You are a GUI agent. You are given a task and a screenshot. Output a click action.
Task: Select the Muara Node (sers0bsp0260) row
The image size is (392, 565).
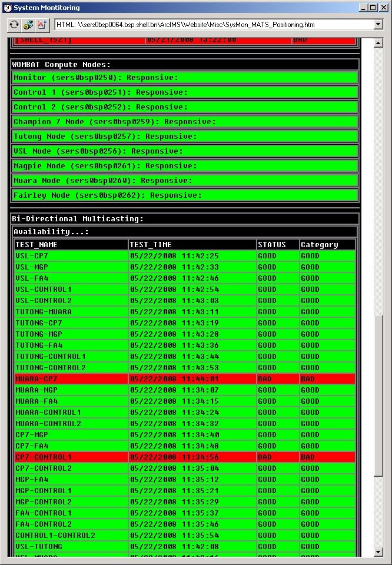184,181
